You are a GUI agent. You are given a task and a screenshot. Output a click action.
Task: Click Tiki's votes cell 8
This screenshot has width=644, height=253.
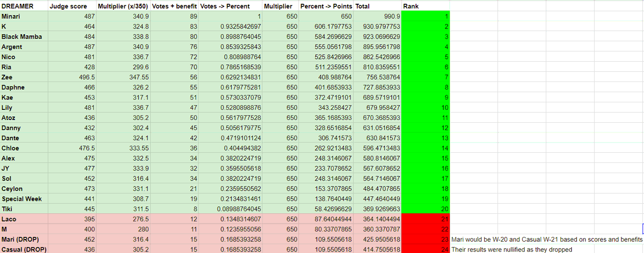click(175, 210)
